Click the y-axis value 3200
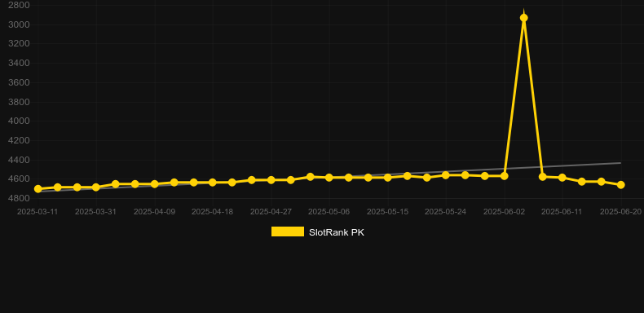Image resolution: width=644 pixels, height=313 pixels. [19, 43]
